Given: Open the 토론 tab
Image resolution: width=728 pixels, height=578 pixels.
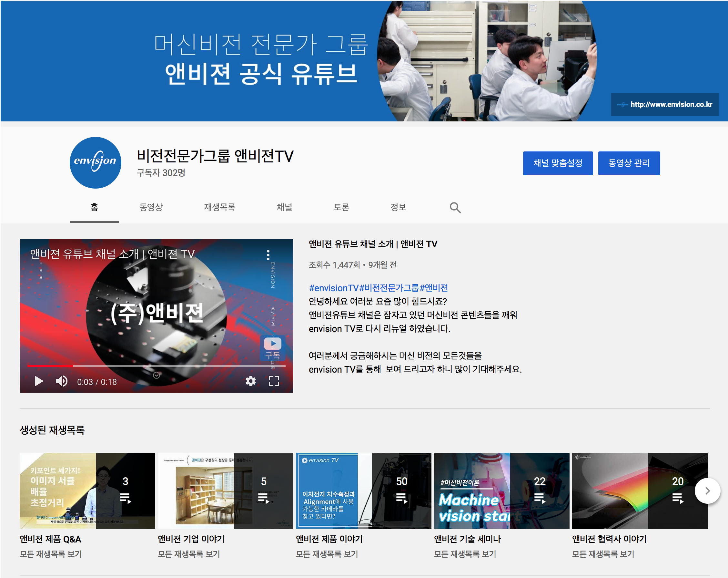Looking at the screenshot, I should (x=341, y=207).
